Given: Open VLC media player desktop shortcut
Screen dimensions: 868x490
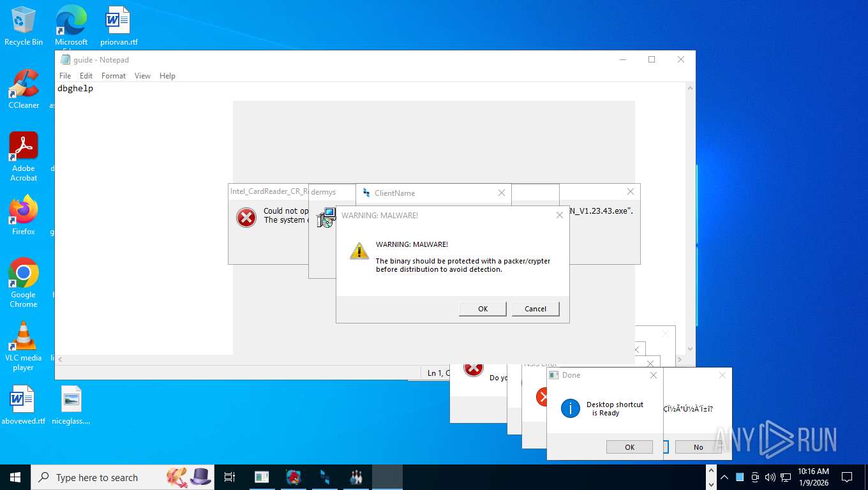Looking at the screenshot, I should (24, 346).
